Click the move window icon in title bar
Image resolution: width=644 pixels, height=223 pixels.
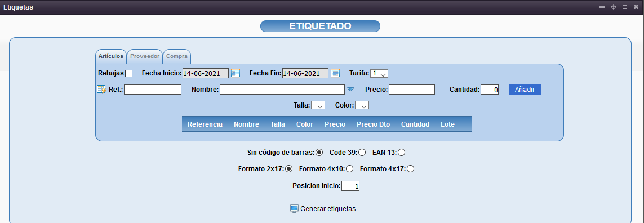614,7
